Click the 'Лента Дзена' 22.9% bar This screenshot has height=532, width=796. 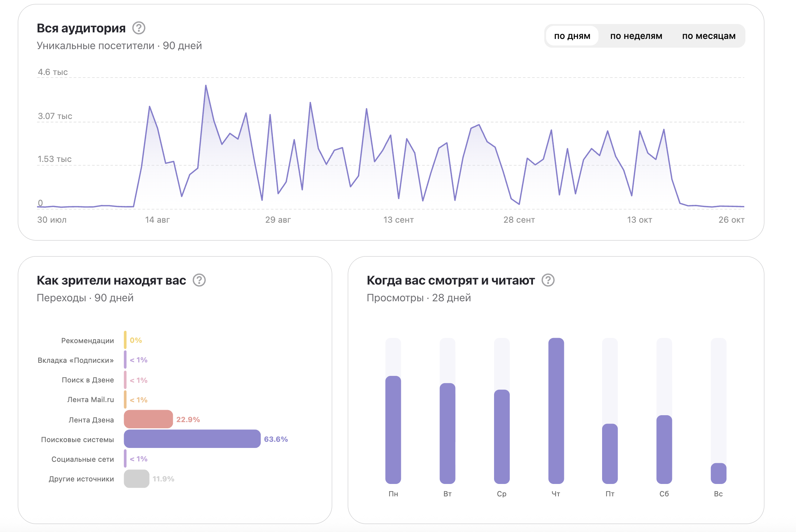click(148, 419)
